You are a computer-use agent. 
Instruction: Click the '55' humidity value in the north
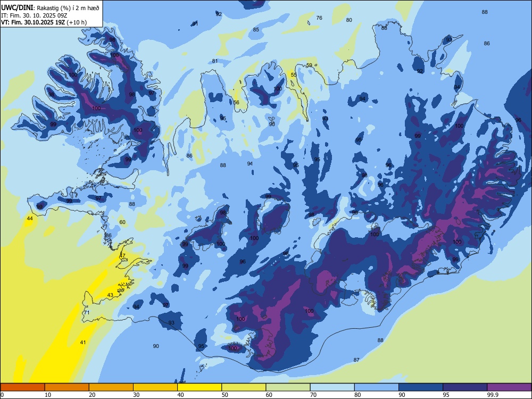pos(294,74)
